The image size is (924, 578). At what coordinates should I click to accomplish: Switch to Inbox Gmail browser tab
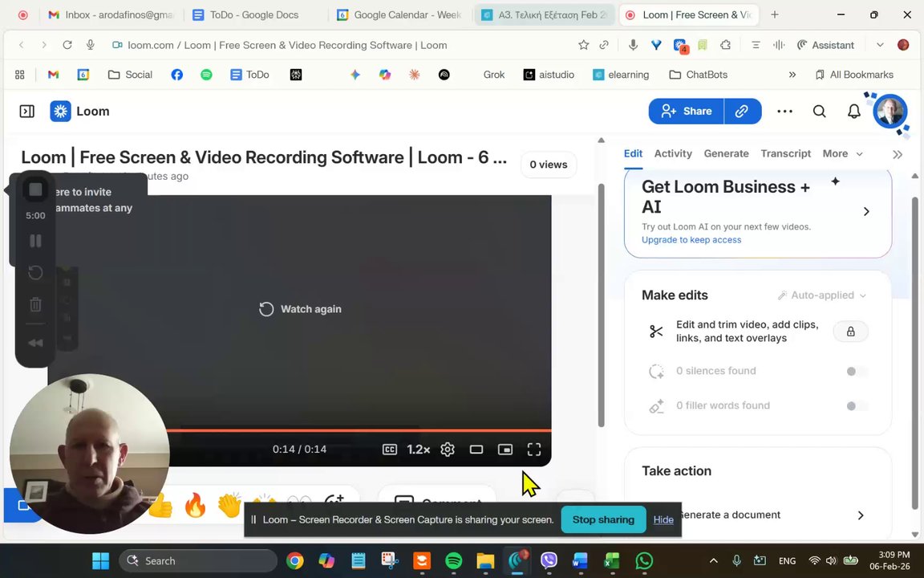tap(111, 14)
